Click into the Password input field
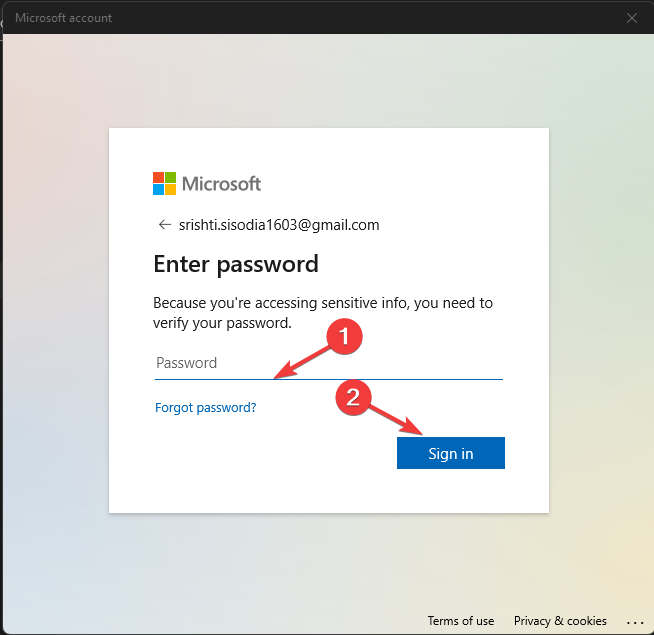The height and width of the screenshot is (635, 654). pos(329,363)
